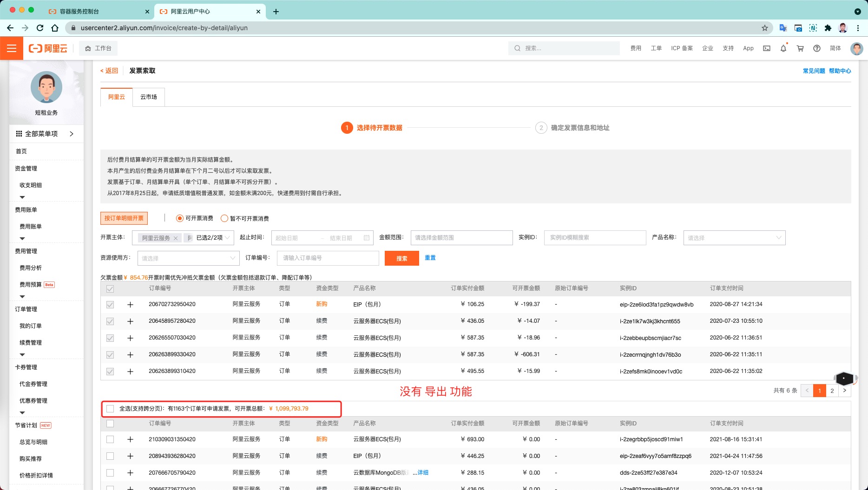Click the 实例ID search field

595,238
